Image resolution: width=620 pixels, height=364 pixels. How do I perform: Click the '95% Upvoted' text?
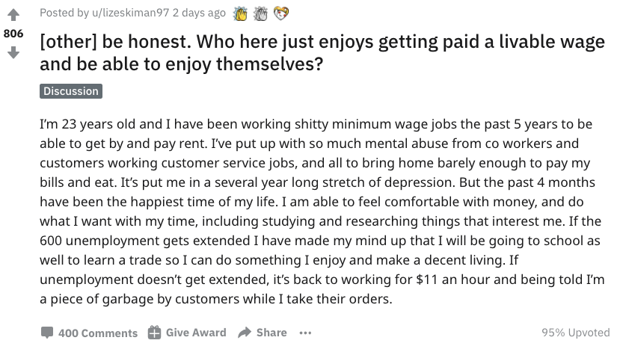coord(576,333)
